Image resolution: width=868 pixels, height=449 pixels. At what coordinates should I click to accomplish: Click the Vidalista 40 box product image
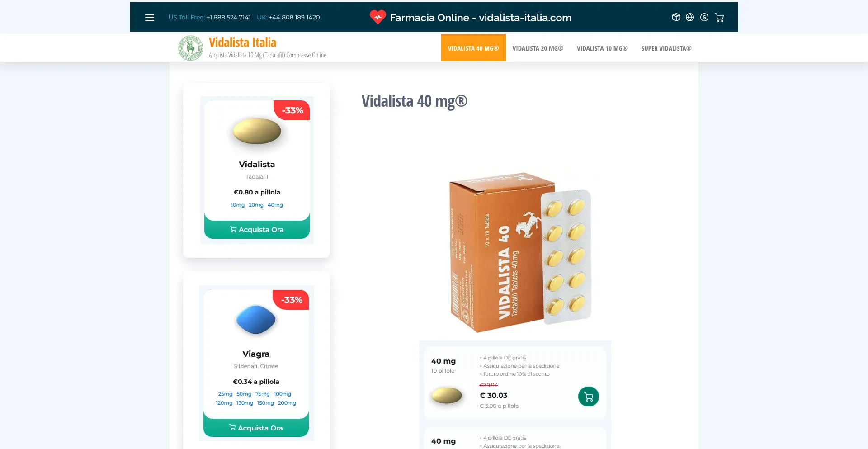[x=515, y=251]
